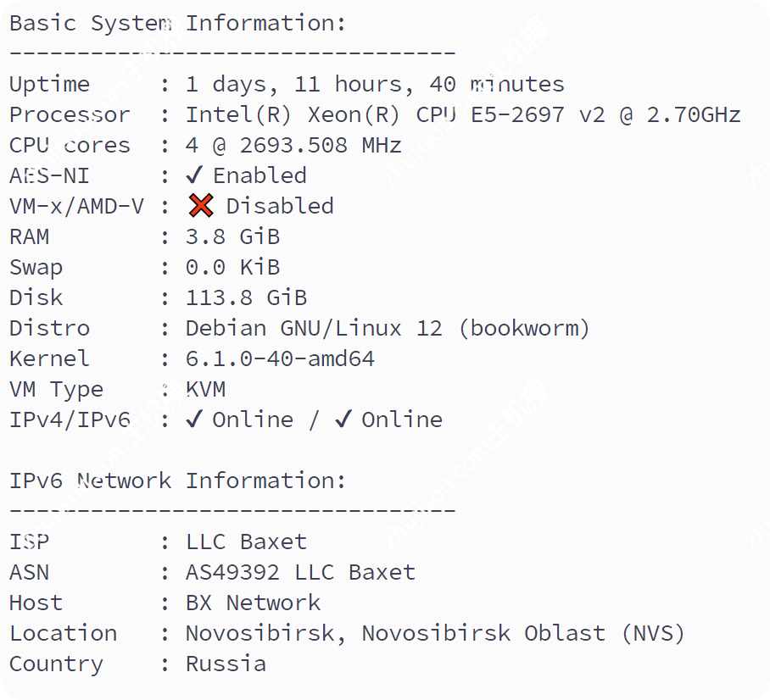Viewport: 770px width, 700px height.
Task: Click the CPU cores value 2693.508 MHz
Action: coord(321,145)
